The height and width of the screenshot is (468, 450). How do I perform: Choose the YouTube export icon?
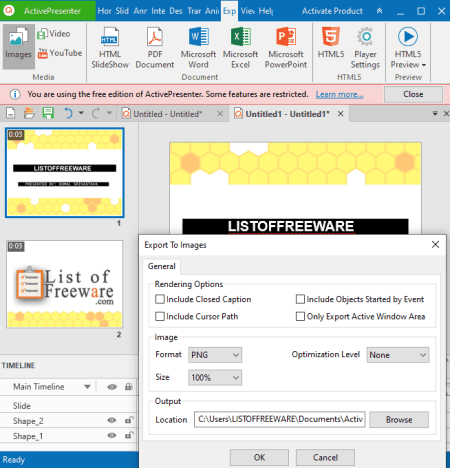coord(59,53)
